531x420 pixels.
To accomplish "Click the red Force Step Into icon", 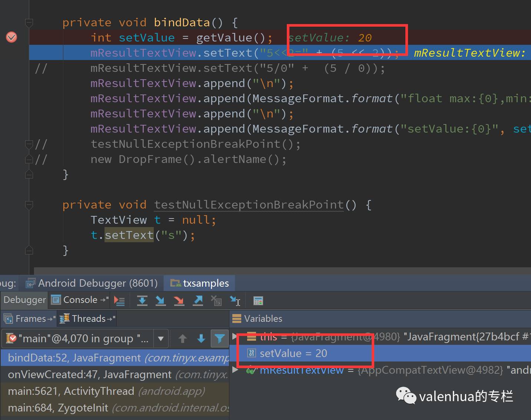I will tap(179, 300).
